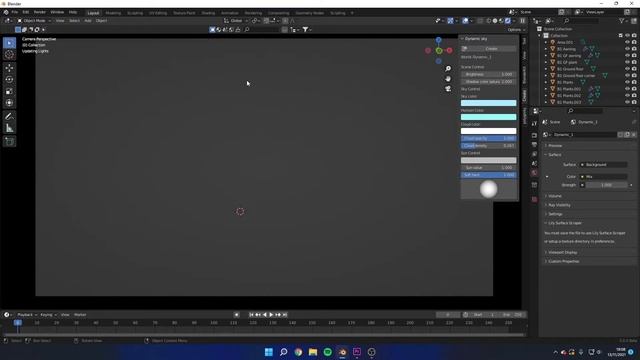Open the timeline Playback menu
This screenshot has width=640, height=360.
point(27,315)
